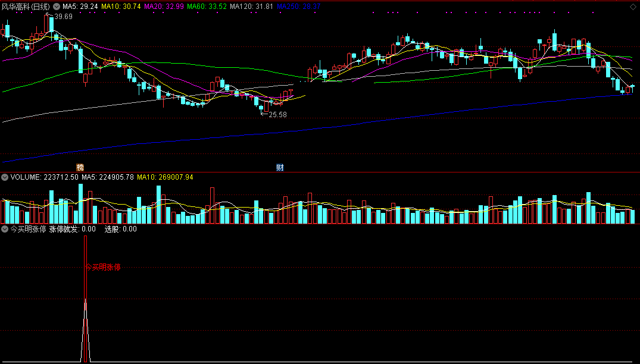Image resolution: width=640 pixels, height=364 pixels.
Task: Open dropdown arrow next to 风华高科(日线) title
Action: pyautogui.click(x=57, y=7)
